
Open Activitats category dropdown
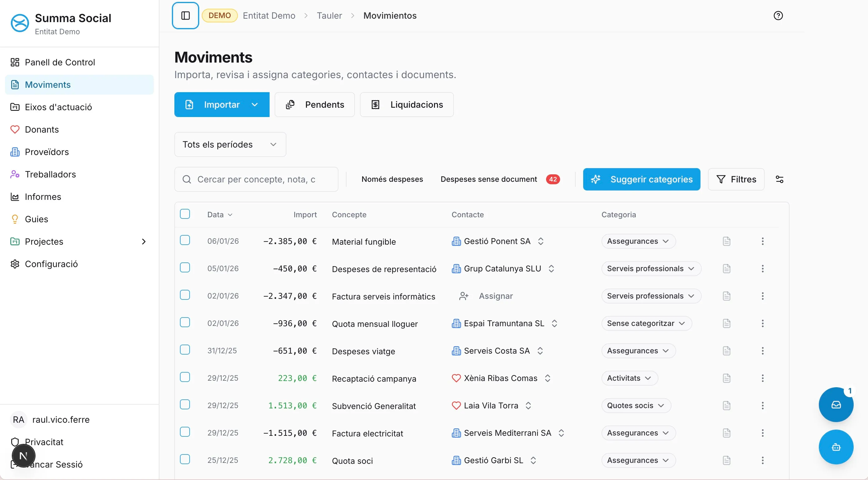[630, 378]
